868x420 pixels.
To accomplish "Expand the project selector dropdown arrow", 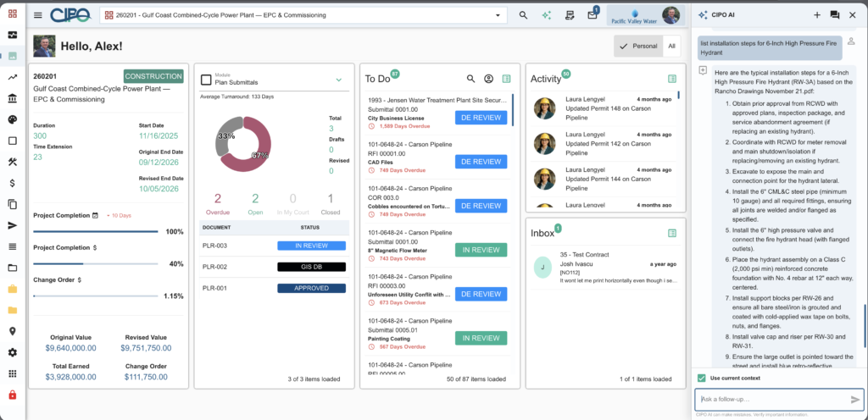I will tap(498, 15).
